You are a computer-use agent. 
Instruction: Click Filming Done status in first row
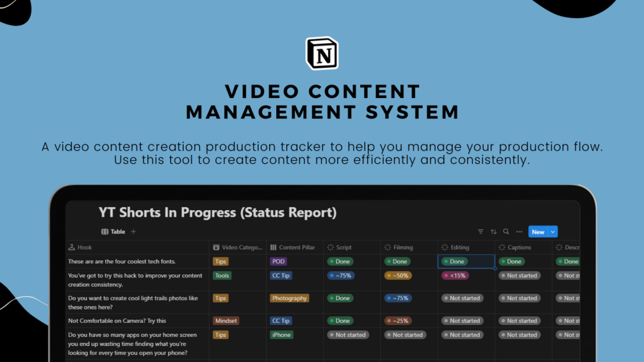[x=397, y=261]
